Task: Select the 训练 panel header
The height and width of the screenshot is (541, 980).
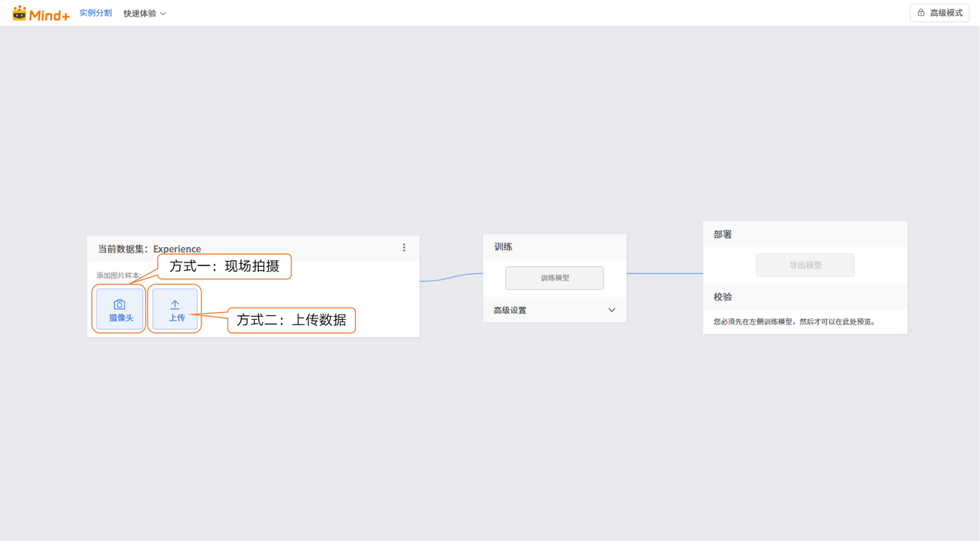Action: coord(503,247)
